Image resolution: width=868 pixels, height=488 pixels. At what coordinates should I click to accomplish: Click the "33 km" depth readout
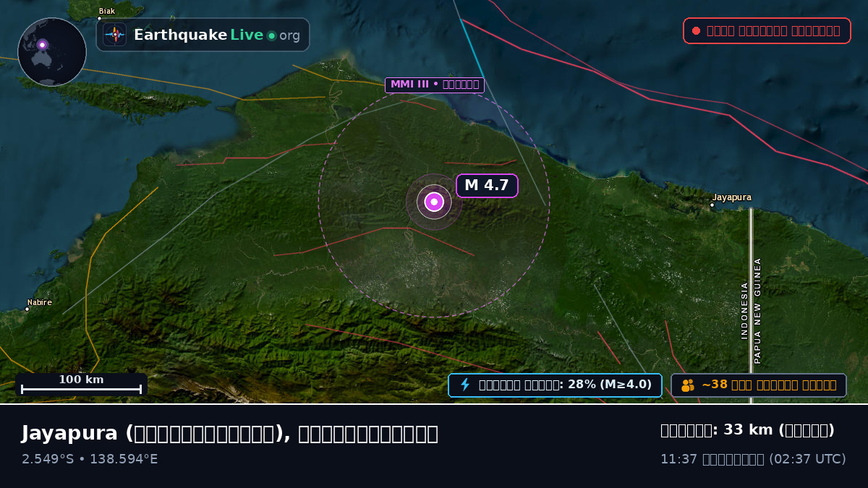coord(748,430)
